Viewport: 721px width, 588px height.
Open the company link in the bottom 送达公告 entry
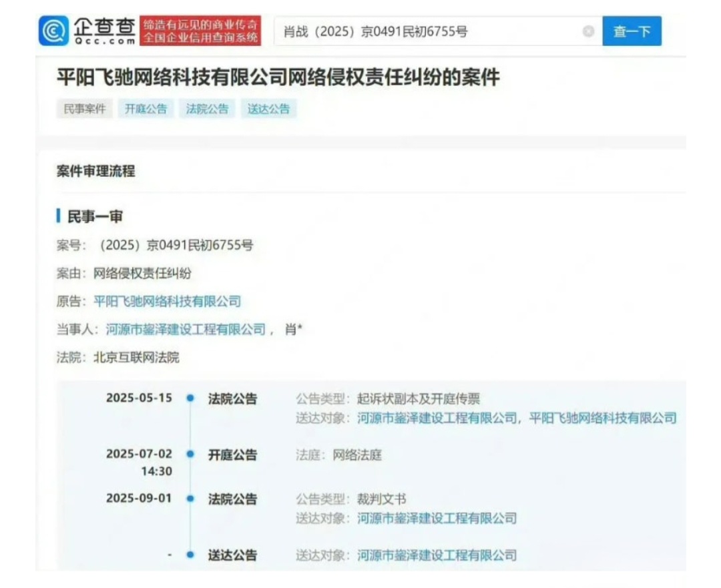coord(437,555)
